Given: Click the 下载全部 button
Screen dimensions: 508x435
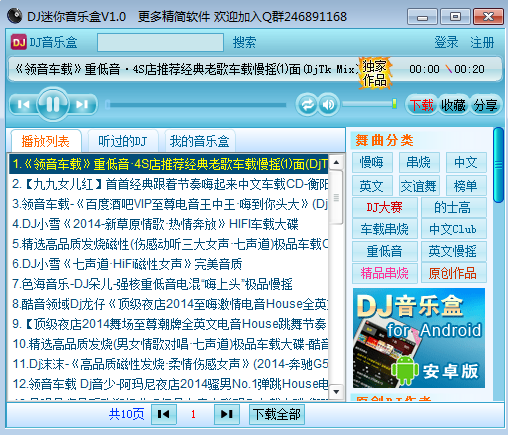Looking at the screenshot, I should [x=277, y=414].
